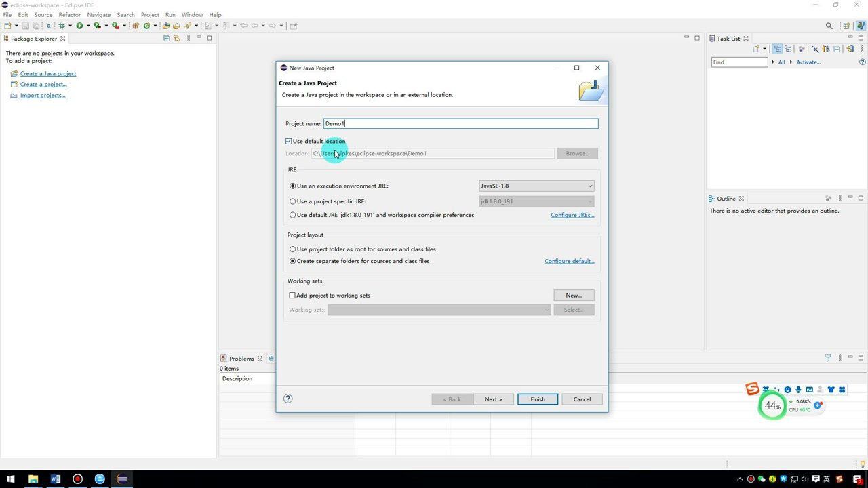Select Use a project specific JRE
This screenshot has height=488, width=868.
[293, 201]
